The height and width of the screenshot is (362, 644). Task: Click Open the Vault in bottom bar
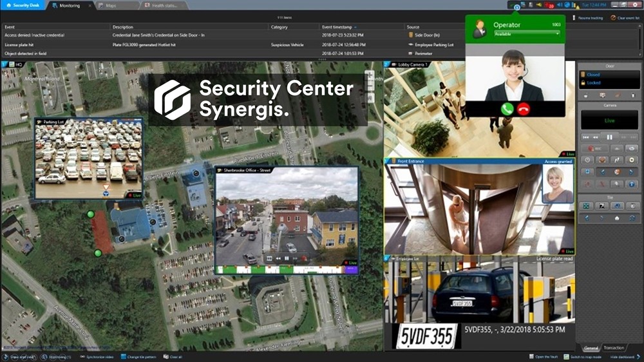543,357
